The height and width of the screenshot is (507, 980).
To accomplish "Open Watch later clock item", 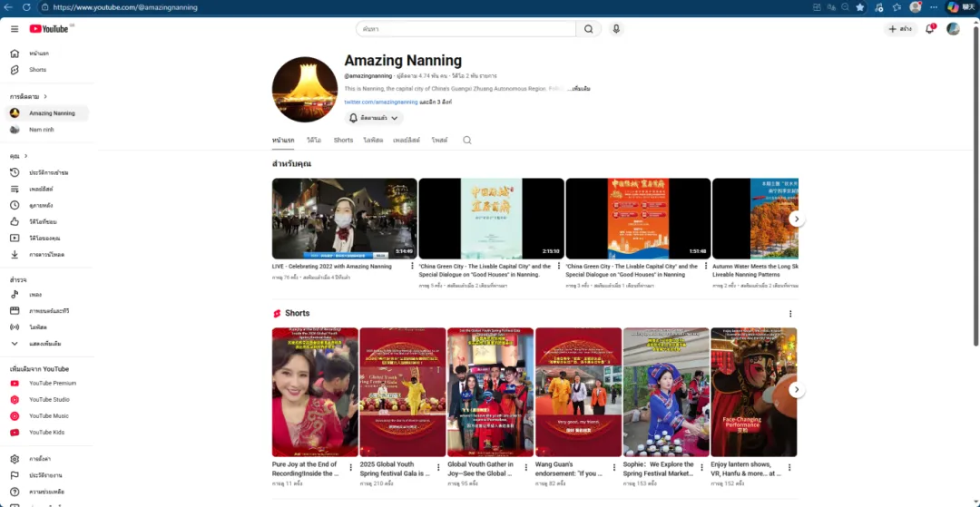I will [x=48, y=205].
